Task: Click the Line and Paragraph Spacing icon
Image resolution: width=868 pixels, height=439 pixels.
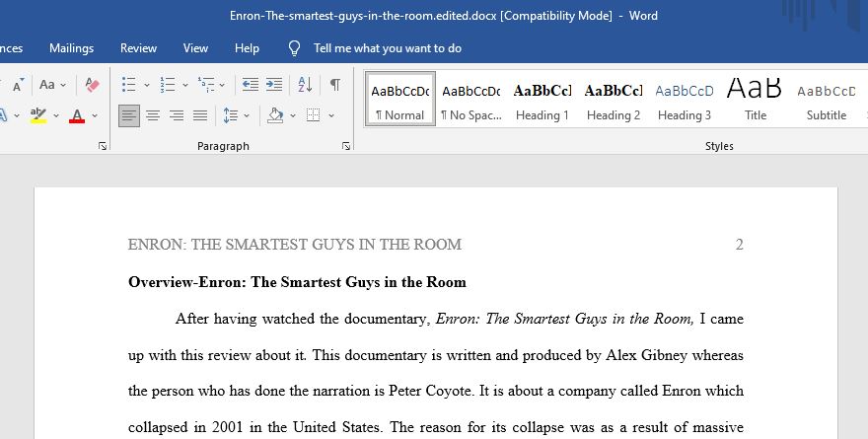Action: point(230,115)
